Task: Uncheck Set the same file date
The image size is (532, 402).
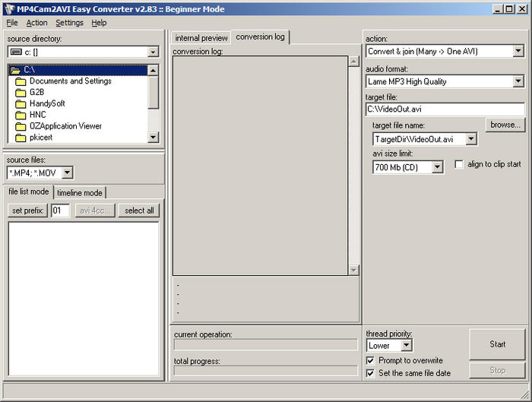Action: [x=371, y=373]
